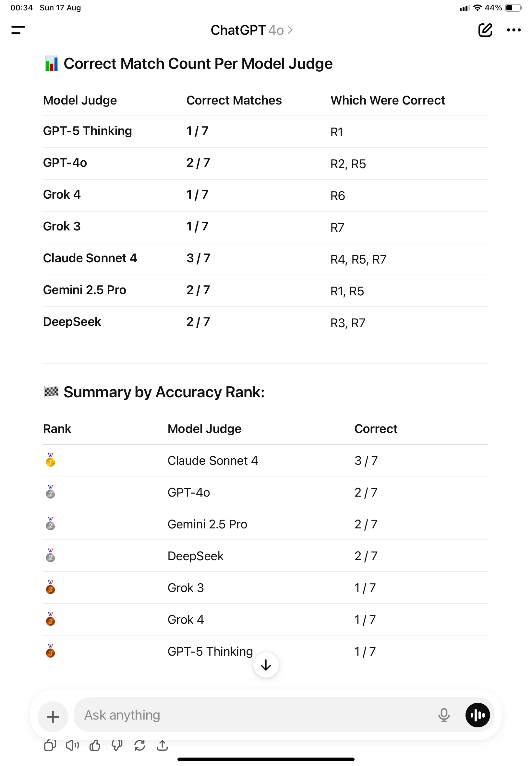532x766 pixels.
Task: Open the three-dot more options menu
Action: 513,30
